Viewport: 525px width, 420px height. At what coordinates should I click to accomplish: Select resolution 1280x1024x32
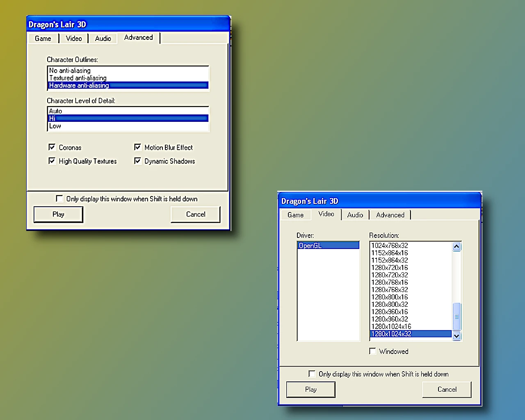[411, 334]
